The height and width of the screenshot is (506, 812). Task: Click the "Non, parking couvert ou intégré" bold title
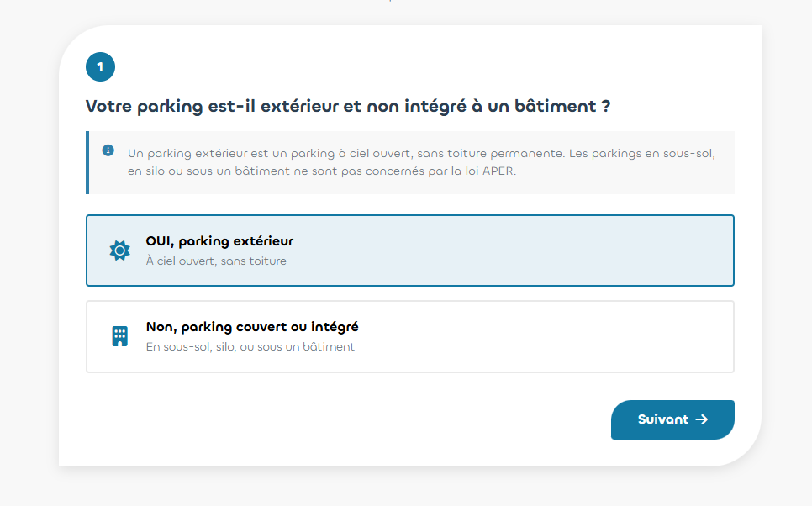(x=252, y=327)
